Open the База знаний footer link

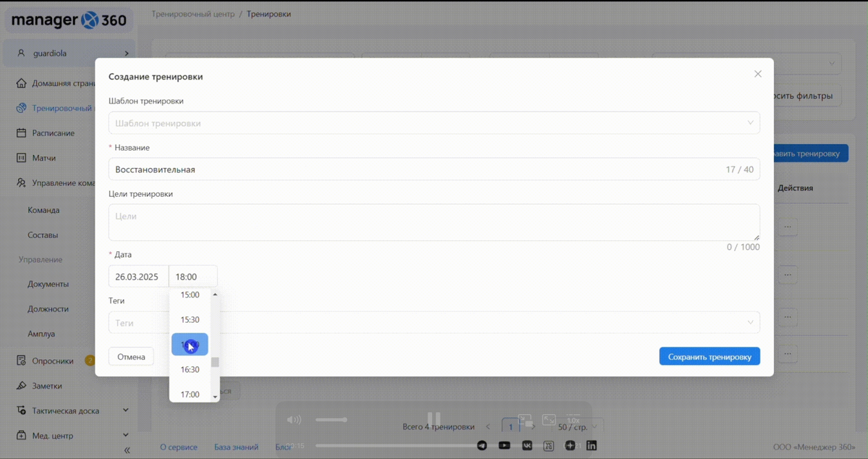[236, 447]
